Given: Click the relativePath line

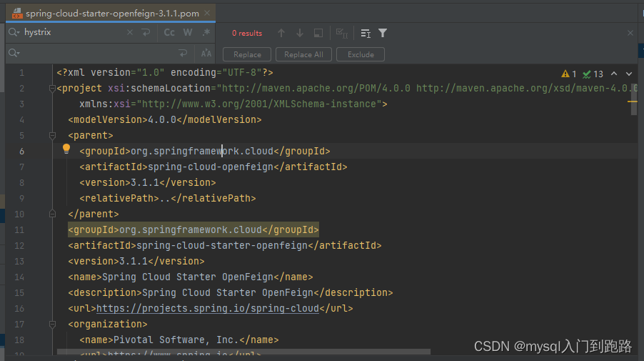Looking at the screenshot, I should pos(168,198).
